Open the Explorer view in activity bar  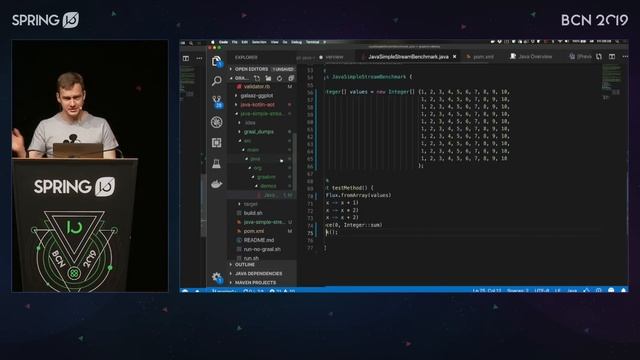[x=217, y=61]
